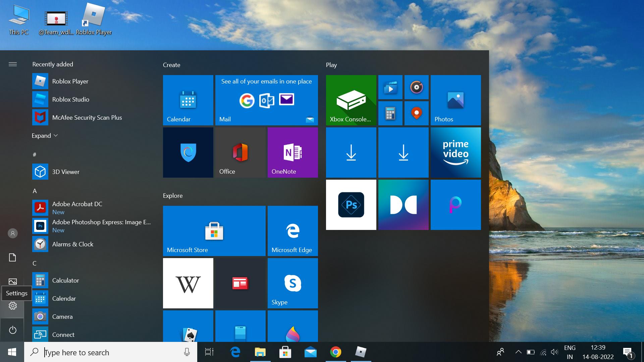Open Camera from the app list
The height and width of the screenshot is (362, 644).
(x=91, y=317)
